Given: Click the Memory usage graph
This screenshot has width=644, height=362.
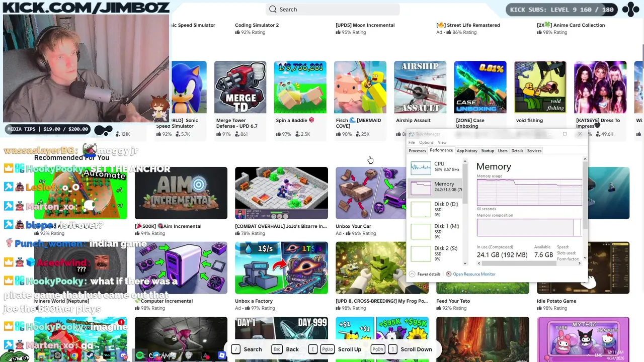Looking at the screenshot, I should 529,192.
